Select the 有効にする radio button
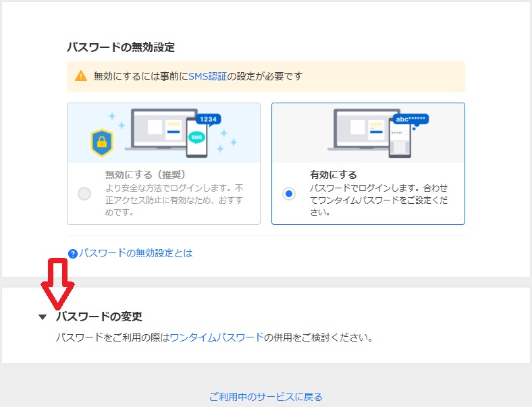The image size is (532, 407). [x=289, y=194]
